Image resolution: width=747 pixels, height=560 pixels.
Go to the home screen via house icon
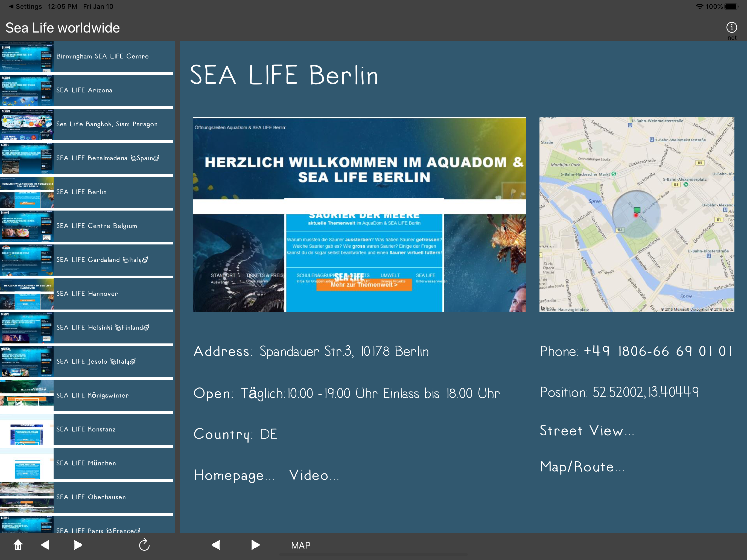[18, 545]
